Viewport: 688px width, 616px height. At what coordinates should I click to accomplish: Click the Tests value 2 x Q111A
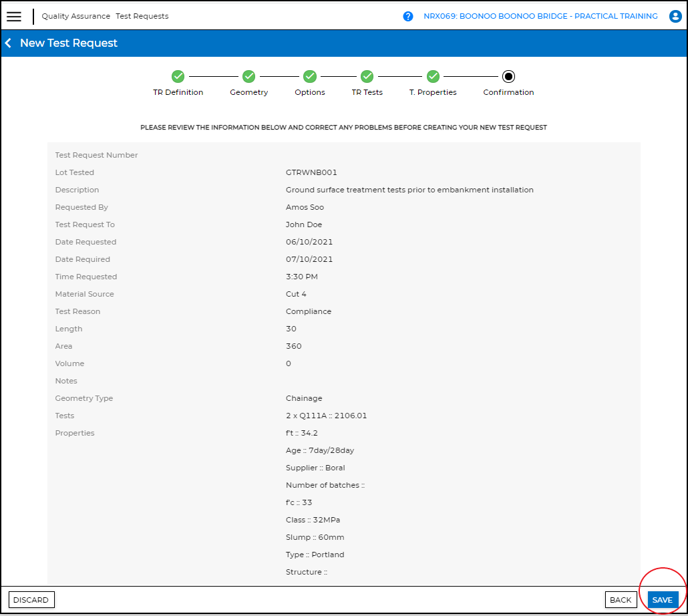pyautogui.click(x=326, y=416)
